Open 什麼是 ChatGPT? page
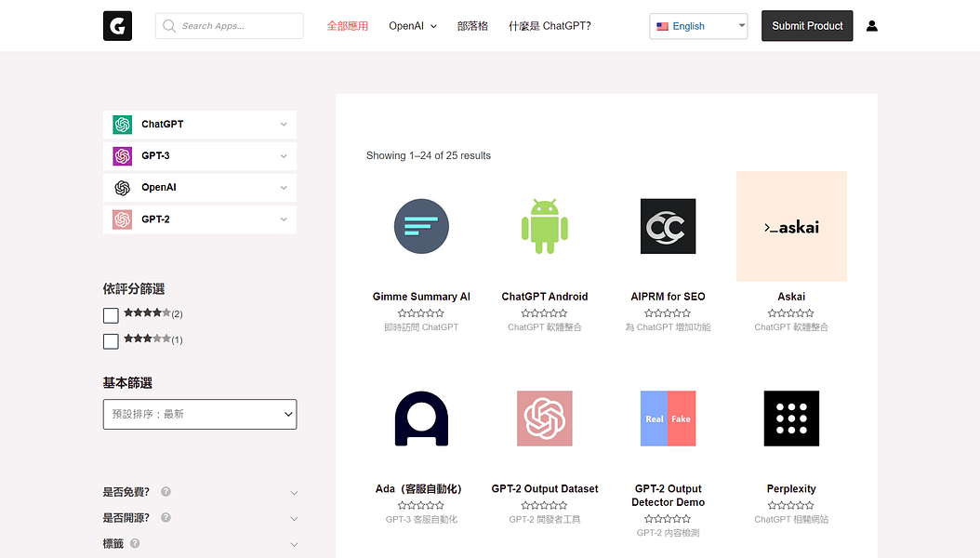Screen dimensions: 980x558 tap(550, 26)
